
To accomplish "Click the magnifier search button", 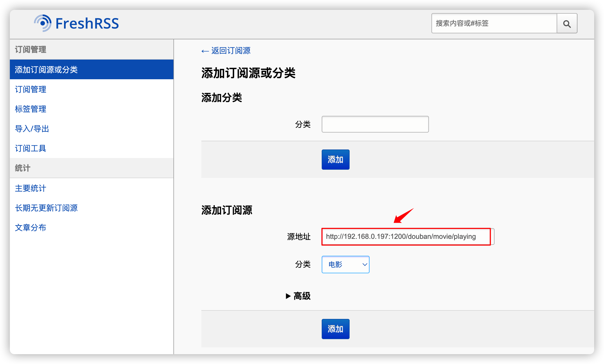I will pos(567,24).
